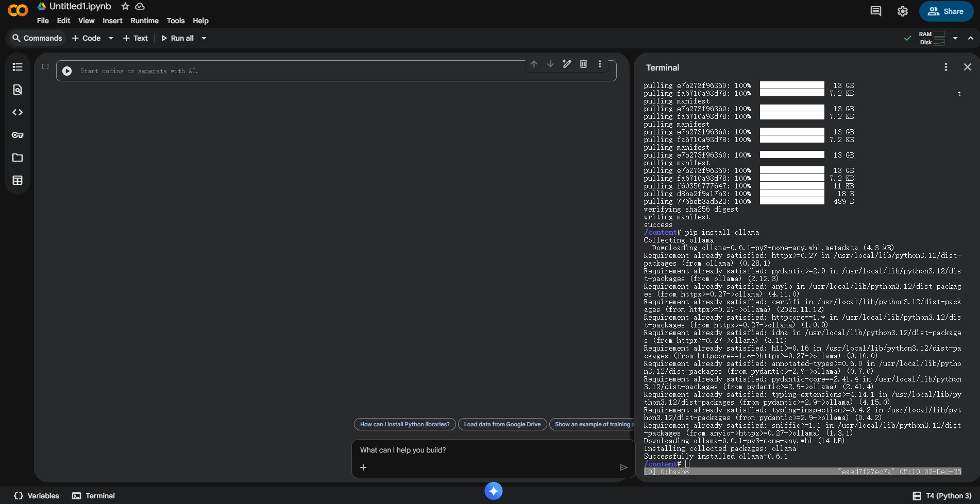This screenshot has height=504, width=980.
Task: Open the File menu
Action: 43,21
